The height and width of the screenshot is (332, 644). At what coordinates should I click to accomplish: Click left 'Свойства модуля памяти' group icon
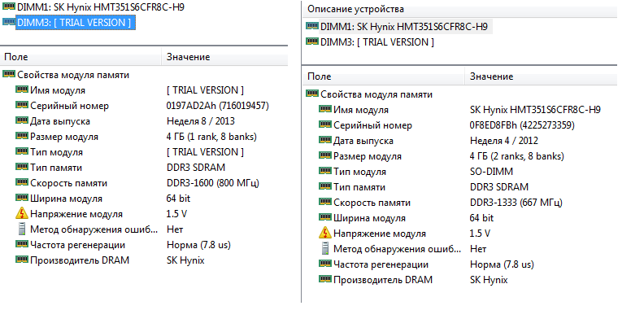pyautogui.click(x=9, y=74)
